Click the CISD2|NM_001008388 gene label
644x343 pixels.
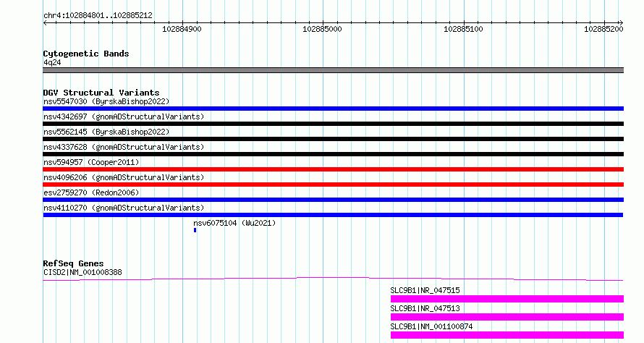82,272
